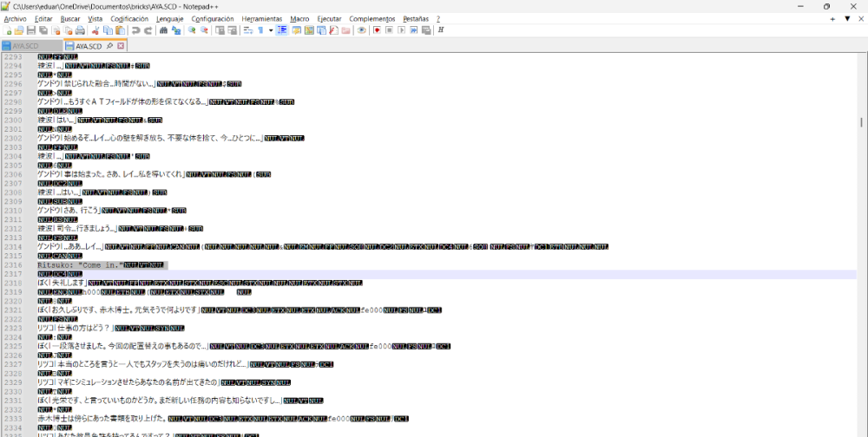Toggle synchronized horizontal scrolling
The width and height of the screenshot is (868, 437).
point(232,29)
